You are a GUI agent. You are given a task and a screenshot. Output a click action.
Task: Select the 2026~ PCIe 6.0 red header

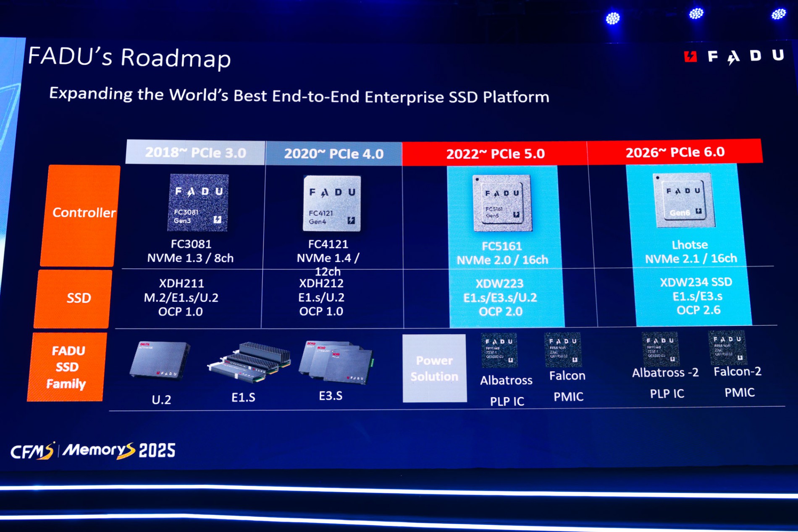[x=675, y=152]
